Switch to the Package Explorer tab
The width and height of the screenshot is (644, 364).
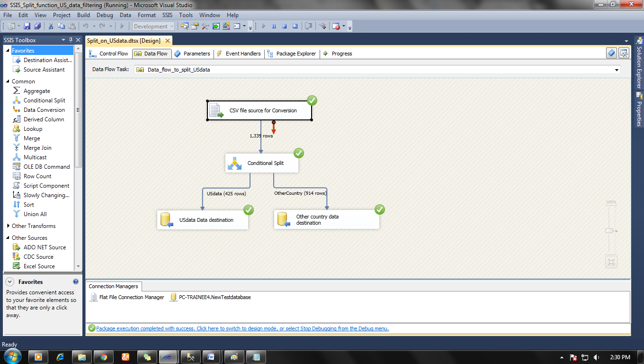tap(291, 54)
